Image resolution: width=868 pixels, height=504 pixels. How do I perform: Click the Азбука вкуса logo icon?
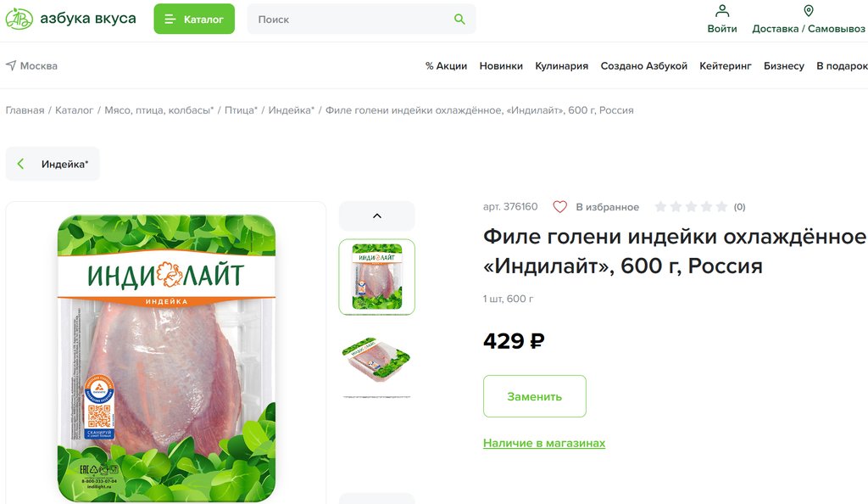coord(19,19)
